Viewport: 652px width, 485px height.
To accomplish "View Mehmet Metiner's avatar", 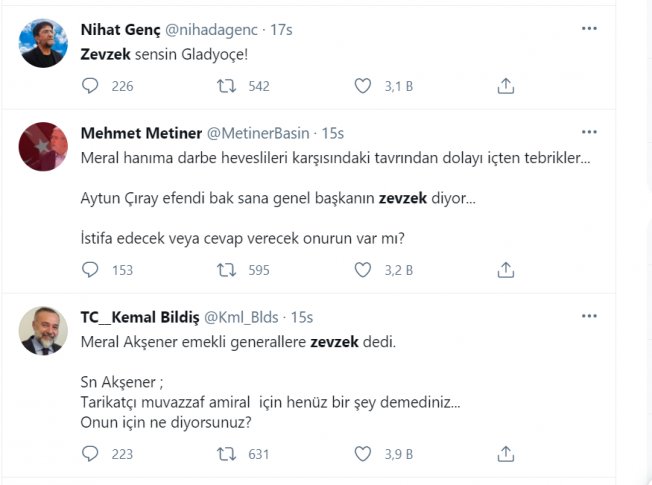I will (43, 146).
